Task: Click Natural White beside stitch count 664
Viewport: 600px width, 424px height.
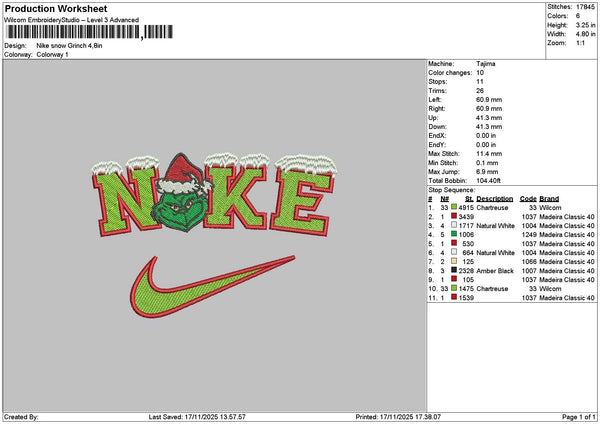Action: [x=496, y=253]
